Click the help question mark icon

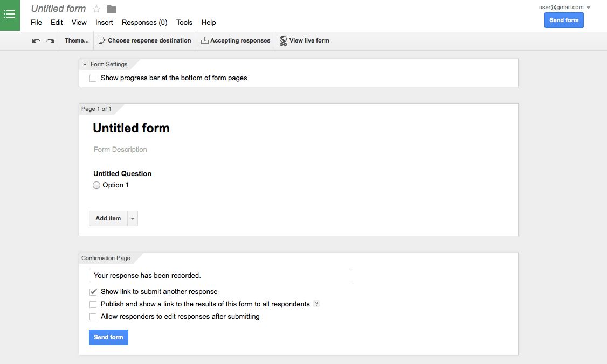tap(316, 304)
